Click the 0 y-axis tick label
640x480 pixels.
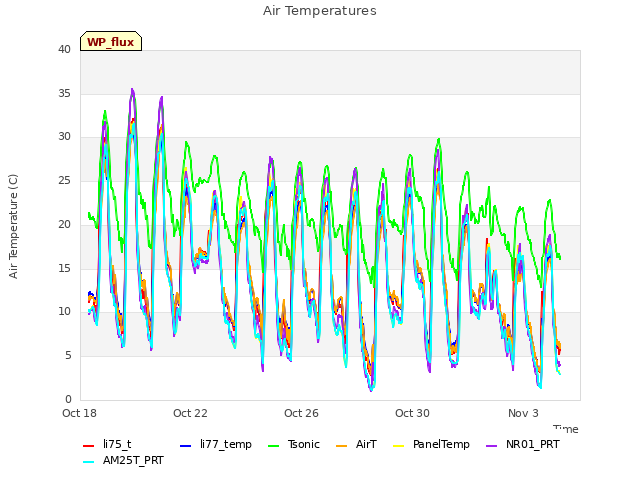click(68, 399)
